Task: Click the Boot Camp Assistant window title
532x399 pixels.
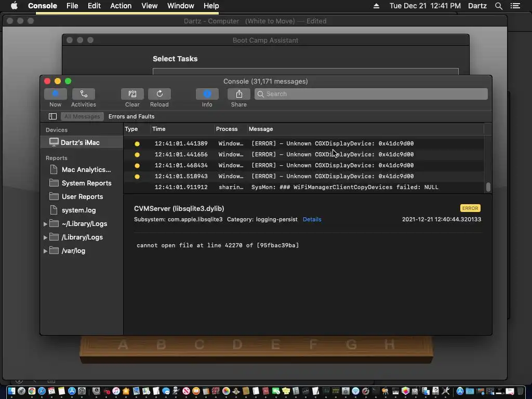Action: pyautogui.click(x=265, y=40)
